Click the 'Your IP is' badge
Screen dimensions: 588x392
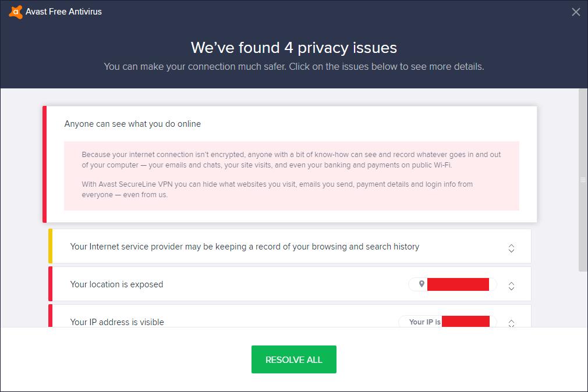(x=425, y=322)
